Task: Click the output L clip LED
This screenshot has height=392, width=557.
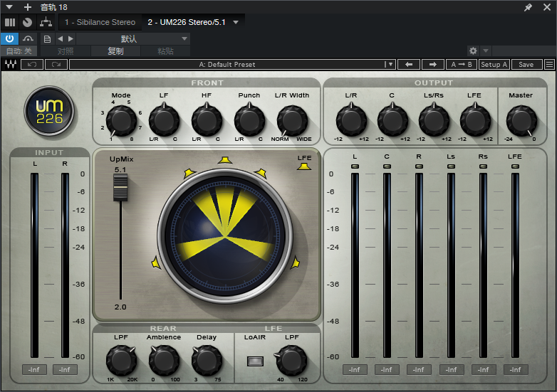Action: 355,166
